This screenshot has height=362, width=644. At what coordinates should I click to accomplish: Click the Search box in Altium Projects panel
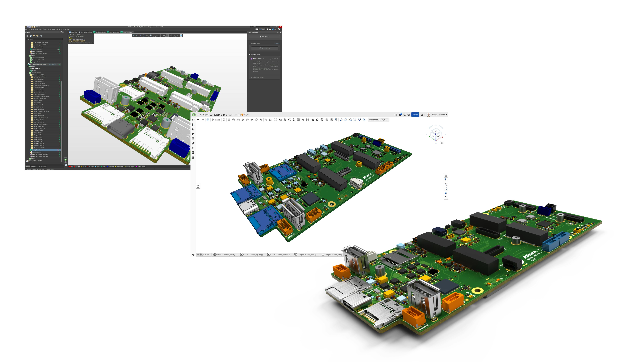45,39
